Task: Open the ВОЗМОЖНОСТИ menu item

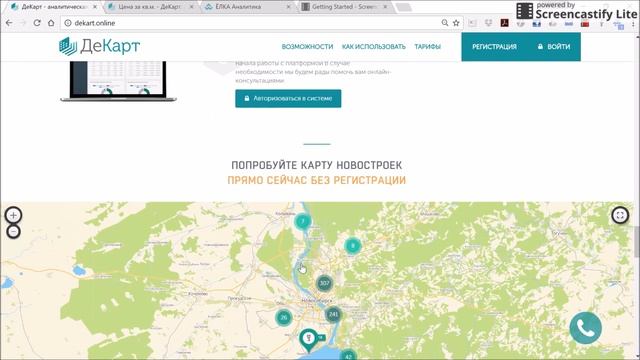Action: 307,47
